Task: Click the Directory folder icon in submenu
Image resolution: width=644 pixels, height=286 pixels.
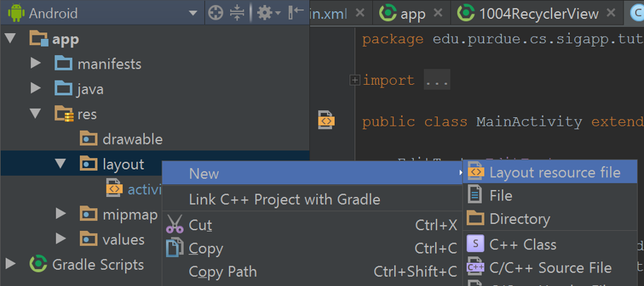Action: [x=476, y=218]
